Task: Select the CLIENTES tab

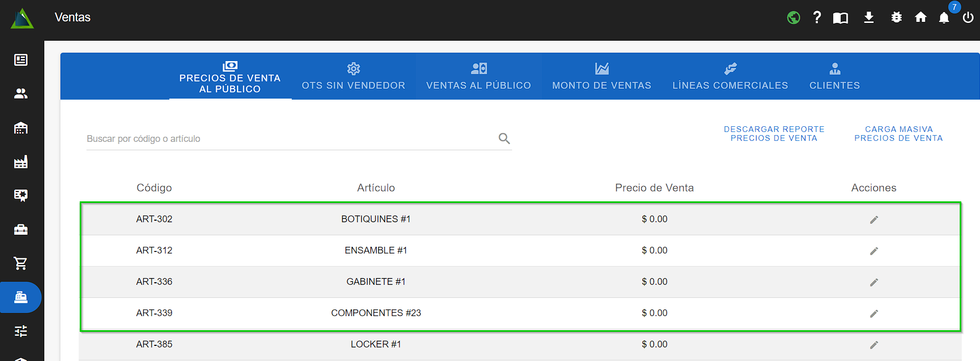Action: pos(834,77)
